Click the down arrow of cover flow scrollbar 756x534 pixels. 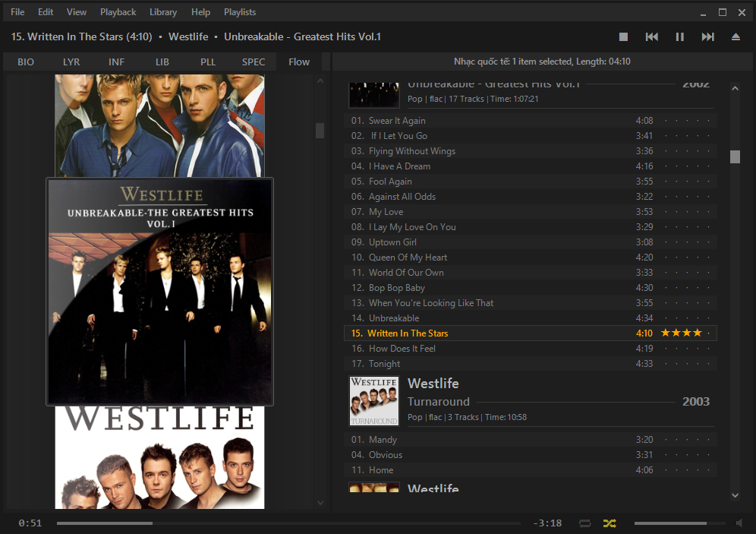[320, 503]
